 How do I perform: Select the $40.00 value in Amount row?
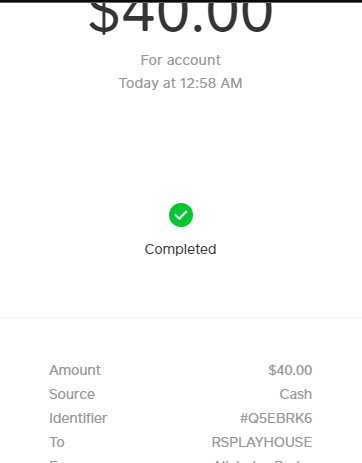pos(290,370)
